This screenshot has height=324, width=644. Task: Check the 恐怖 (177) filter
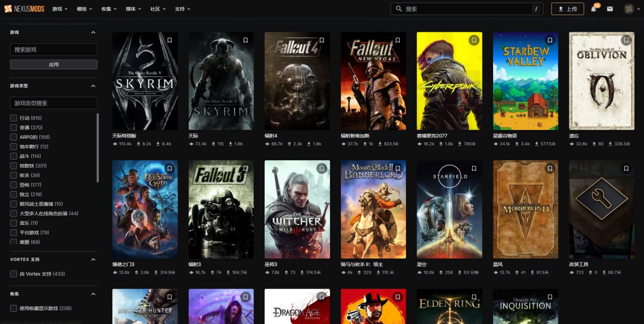14,185
